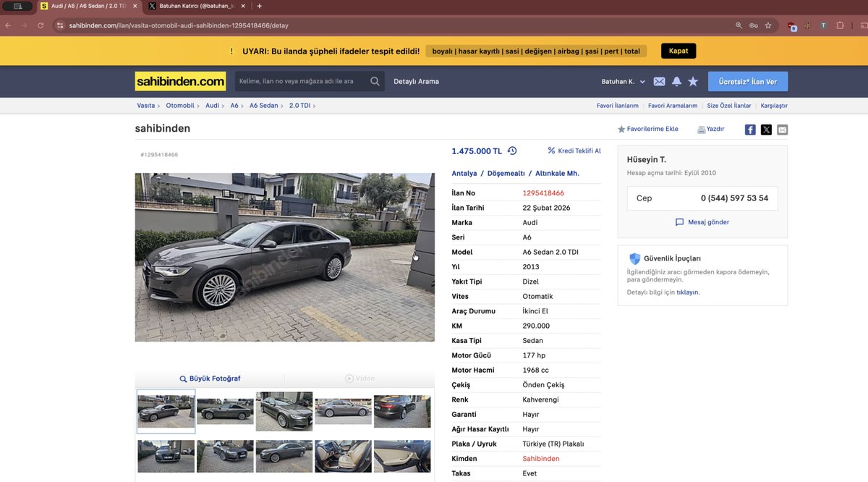This screenshot has height=482, width=868.
Task: Click Döşemealtı location link
Action: [506, 174]
